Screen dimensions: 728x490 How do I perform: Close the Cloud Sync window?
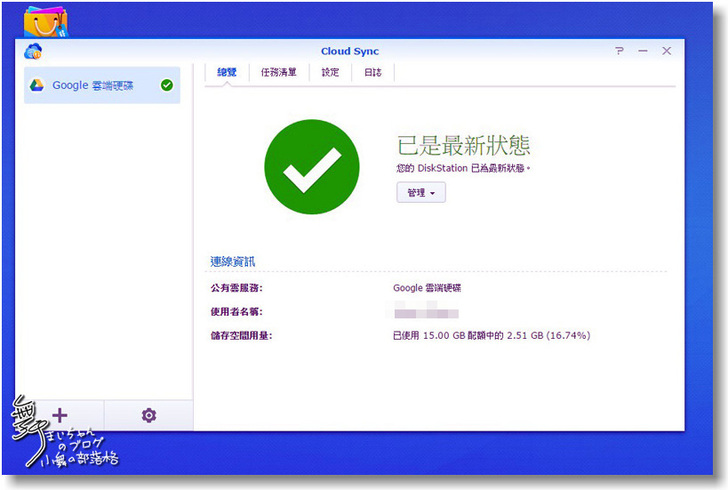(666, 51)
